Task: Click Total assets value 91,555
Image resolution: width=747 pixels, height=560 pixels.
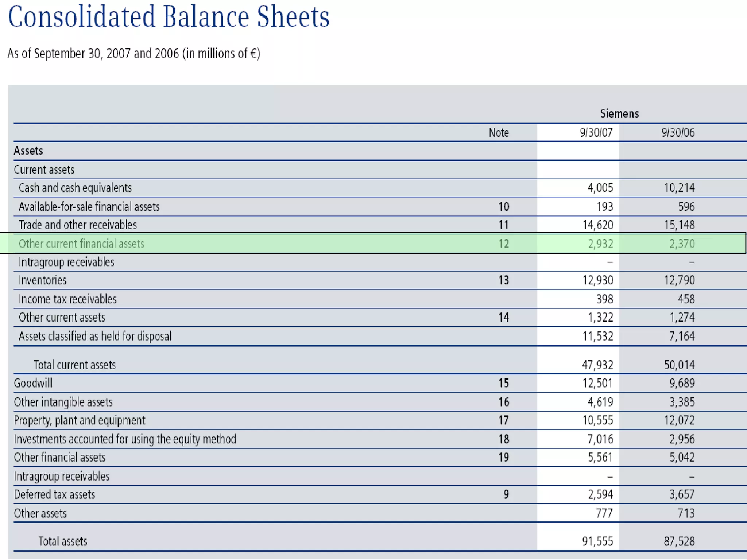Action: (597, 541)
